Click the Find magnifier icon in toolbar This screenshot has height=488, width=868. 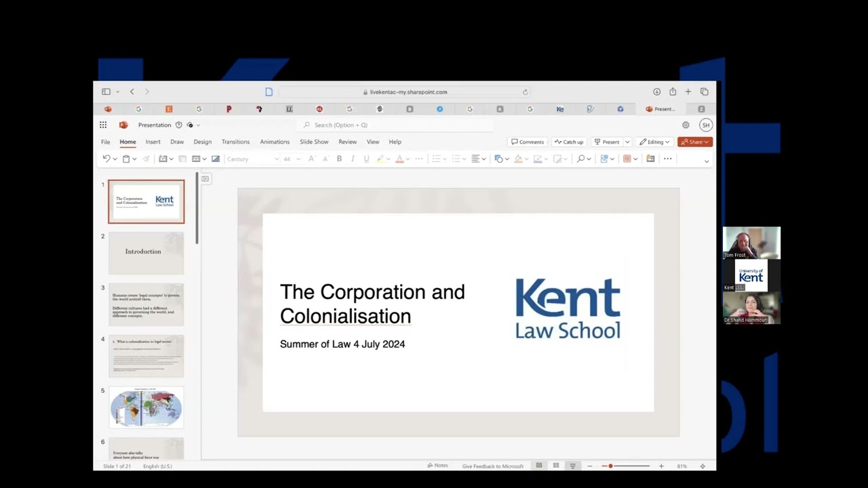coord(580,159)
